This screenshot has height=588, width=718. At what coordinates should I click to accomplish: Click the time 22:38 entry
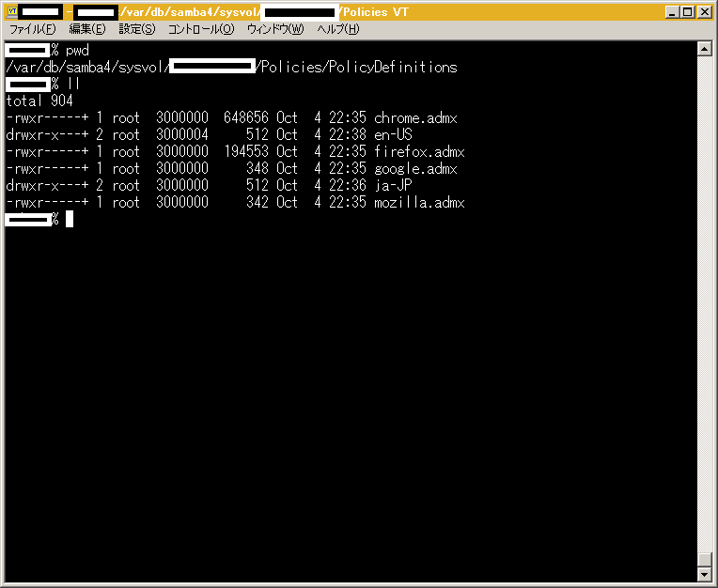[348, 134]
